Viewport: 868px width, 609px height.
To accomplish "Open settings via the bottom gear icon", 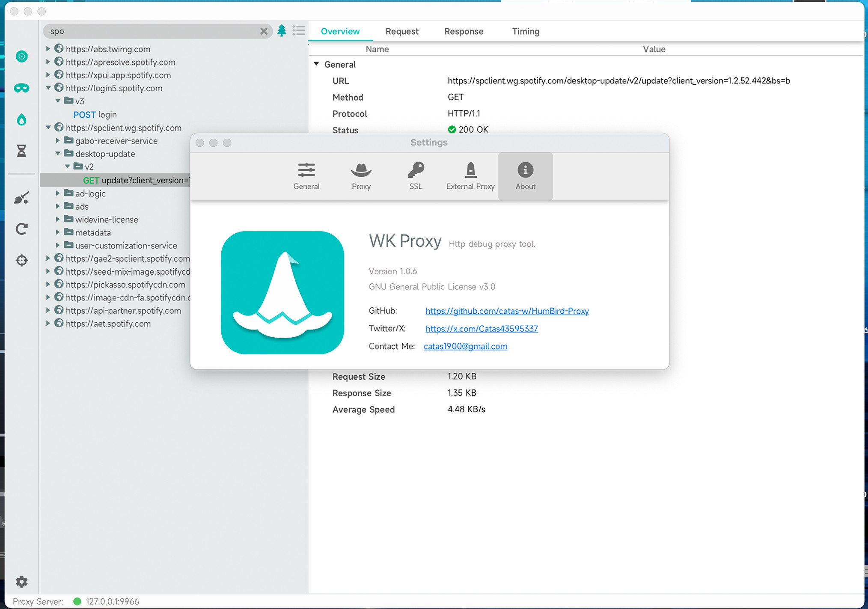I will click(21, 581).
